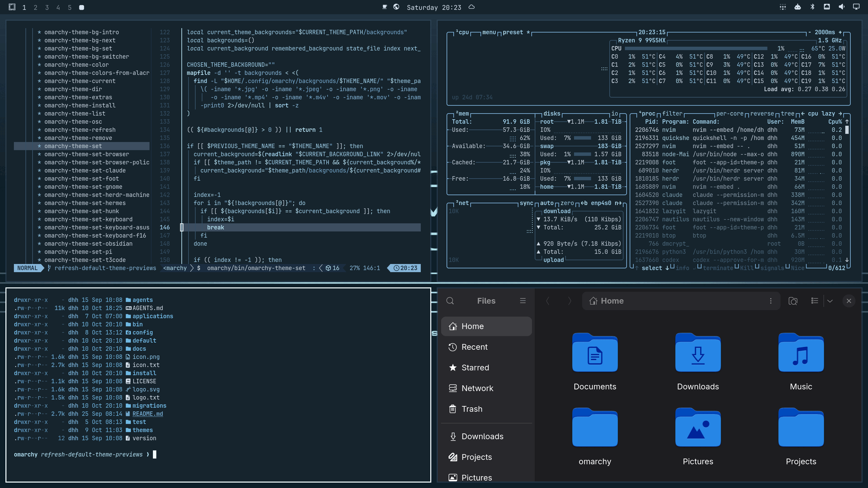The width and height of the screenshot is (868, 488).
Task: Click the proc filter field in btop
Action: (672, 114)
